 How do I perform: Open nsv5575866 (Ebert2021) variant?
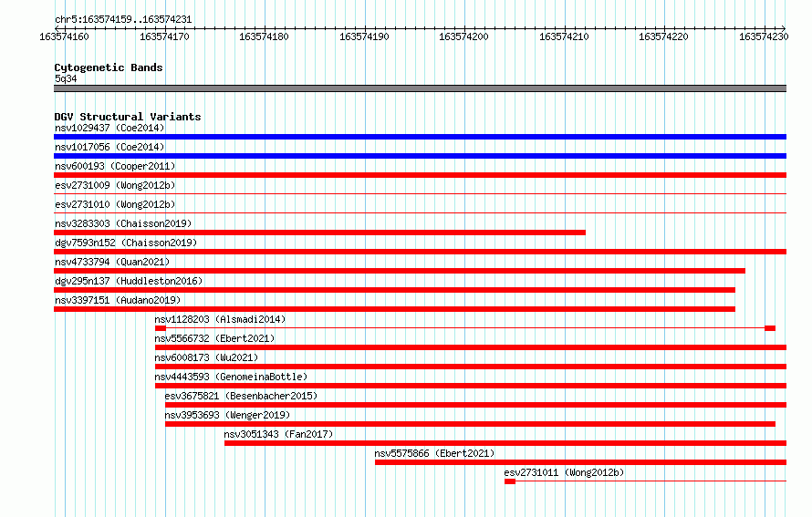coord(434,453)
